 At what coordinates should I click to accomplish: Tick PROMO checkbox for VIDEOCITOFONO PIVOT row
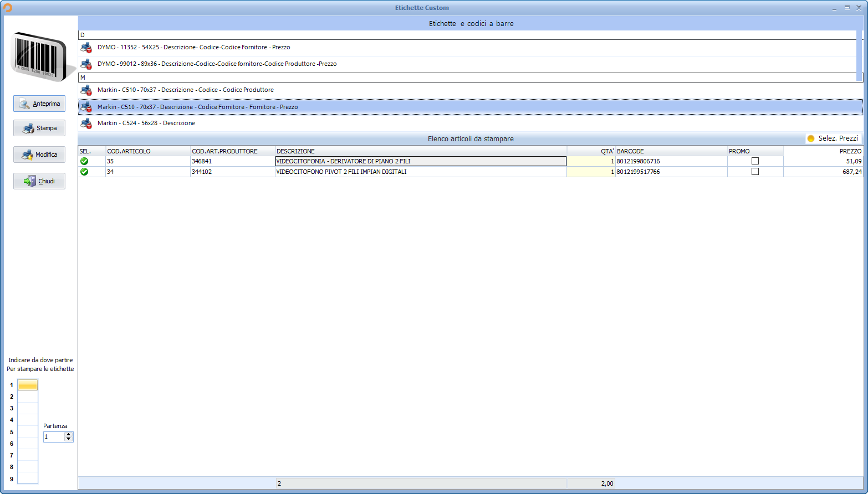coord(755,172)
